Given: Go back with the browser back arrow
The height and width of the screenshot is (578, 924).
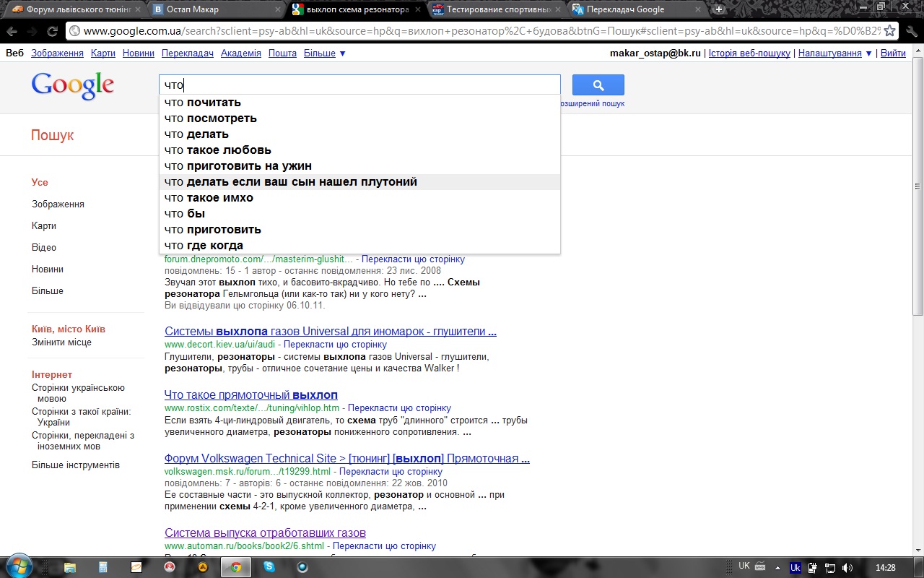Looking at the screenshot, I should tap(12, 32).
